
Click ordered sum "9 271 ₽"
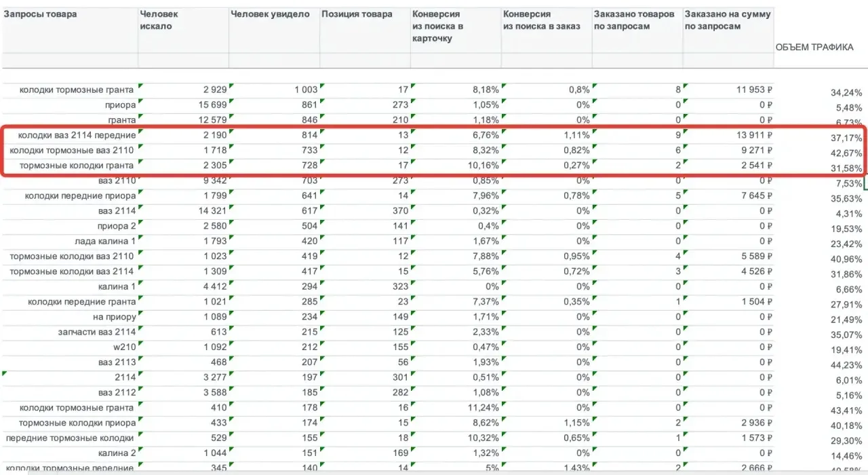coord(756,150)
